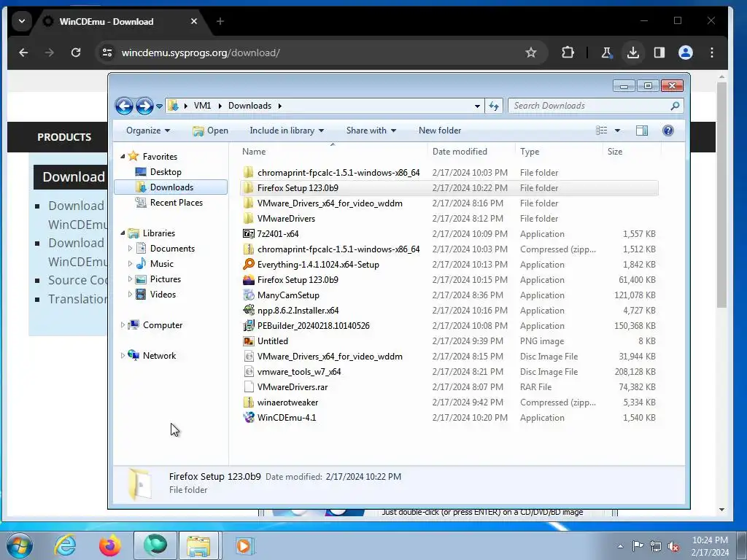Bookmark this page with star icon
747x560 pixels.
(531, 52)
